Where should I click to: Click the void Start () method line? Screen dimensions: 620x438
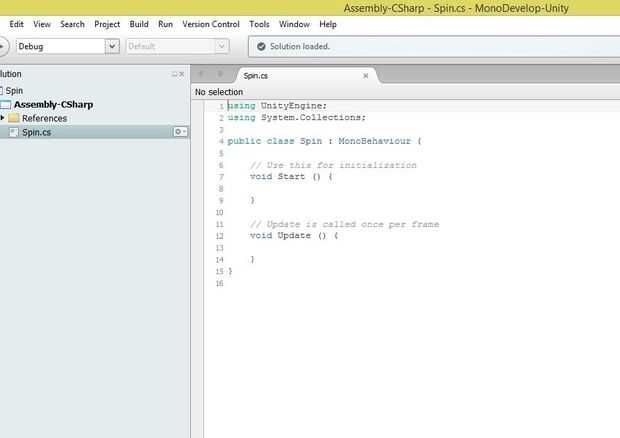click(x=291, y=176)
